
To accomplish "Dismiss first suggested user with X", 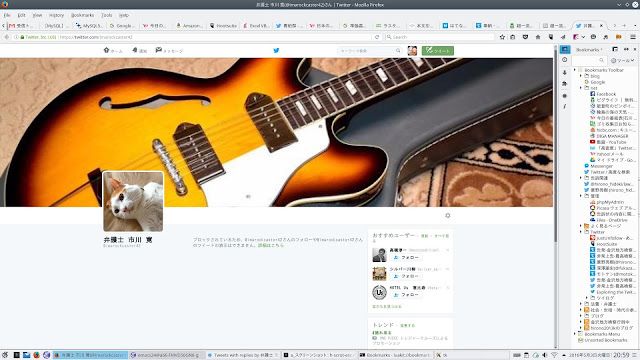I will [x=448, y=250].
